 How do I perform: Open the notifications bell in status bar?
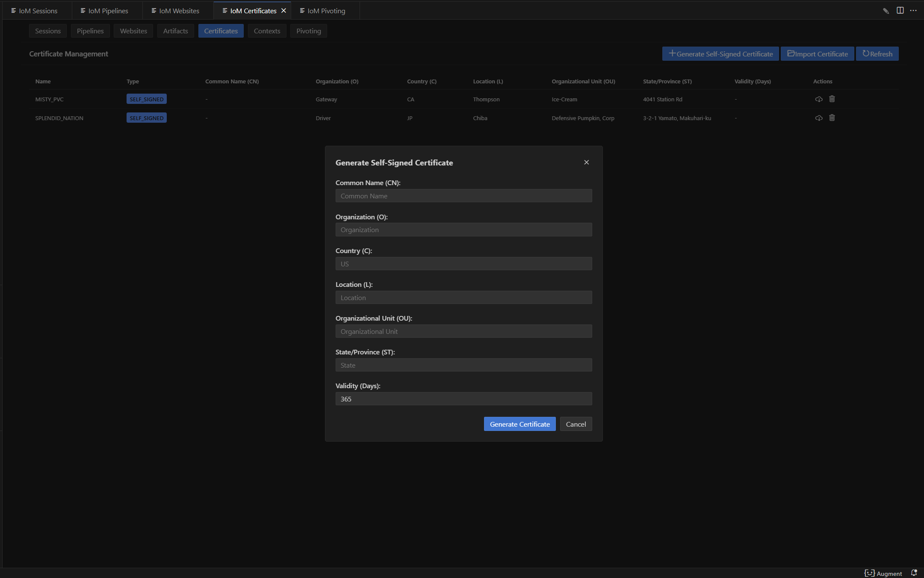pos(914,573)
